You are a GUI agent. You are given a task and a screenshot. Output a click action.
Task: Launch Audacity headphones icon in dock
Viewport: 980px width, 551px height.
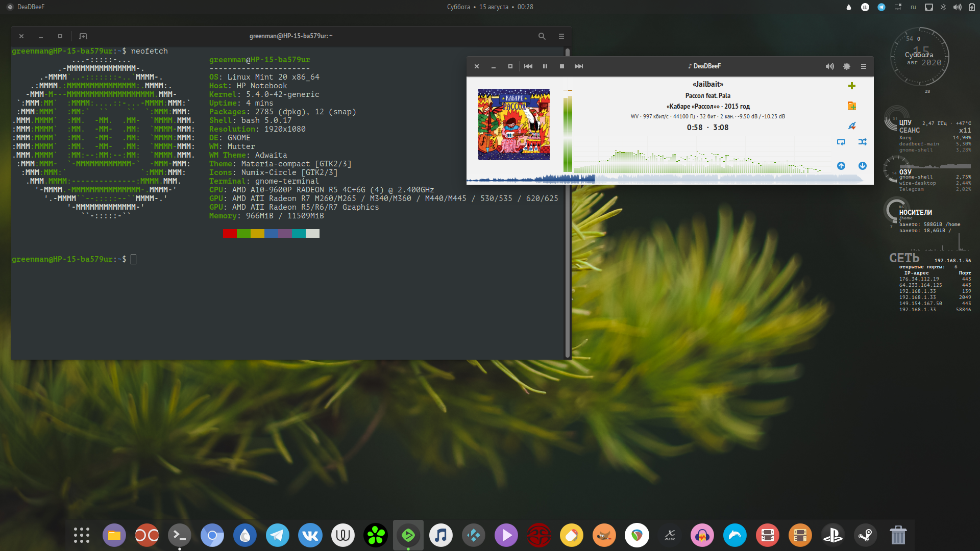coord(702,535)
